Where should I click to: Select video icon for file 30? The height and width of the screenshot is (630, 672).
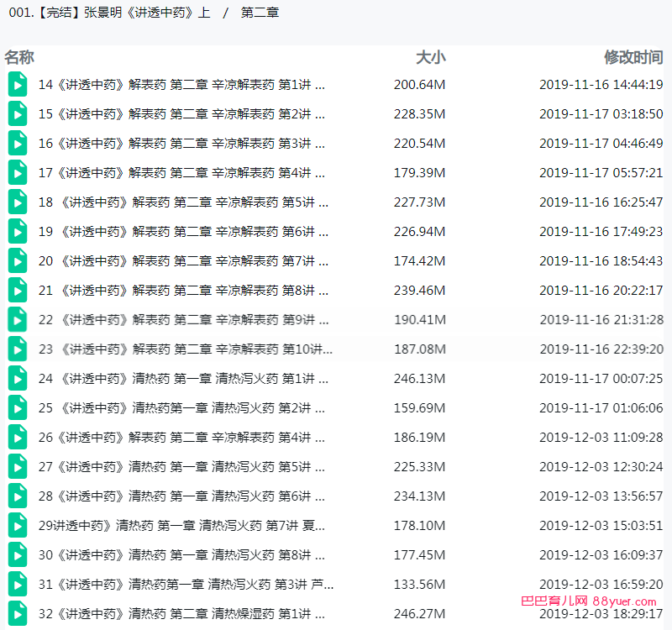coord(18,555)
